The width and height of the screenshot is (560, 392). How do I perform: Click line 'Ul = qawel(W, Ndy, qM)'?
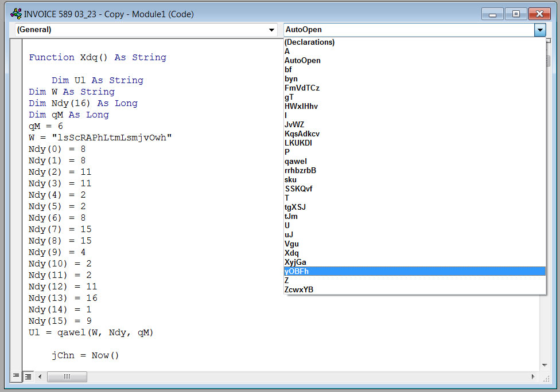[x=91, y=332]
